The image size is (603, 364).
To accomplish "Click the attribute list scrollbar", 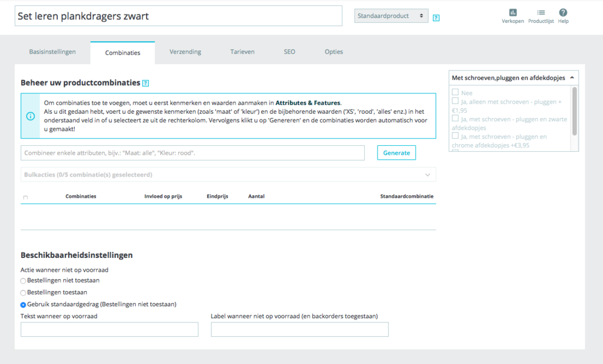I will coord(575,111).
